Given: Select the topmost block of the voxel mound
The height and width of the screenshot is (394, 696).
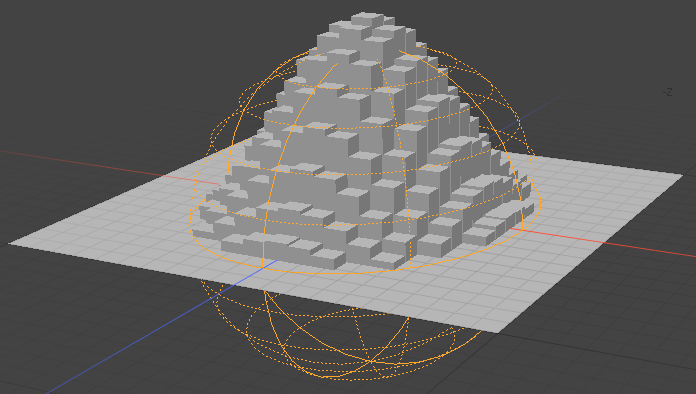Looking at the screenshot, I should [x=367, y=20].
